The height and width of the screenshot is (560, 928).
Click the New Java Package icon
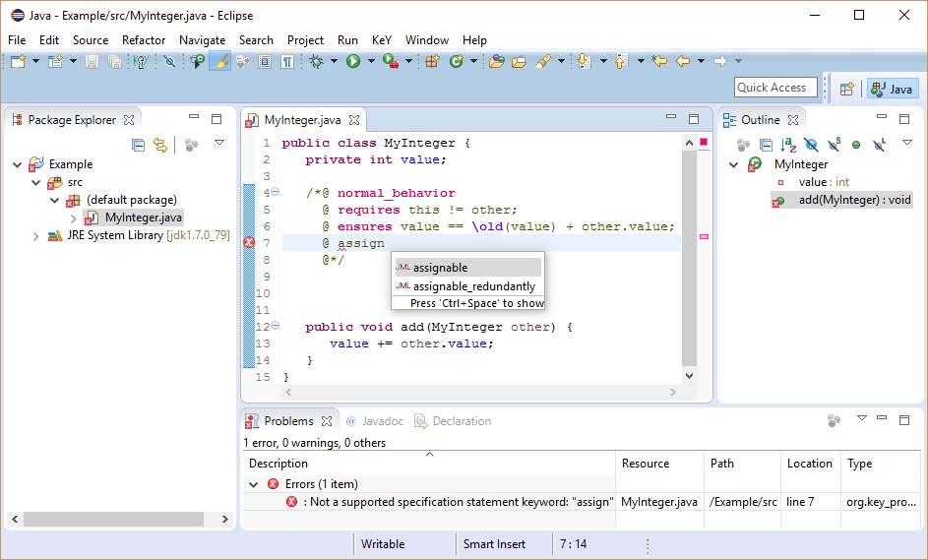coord(433,61)
